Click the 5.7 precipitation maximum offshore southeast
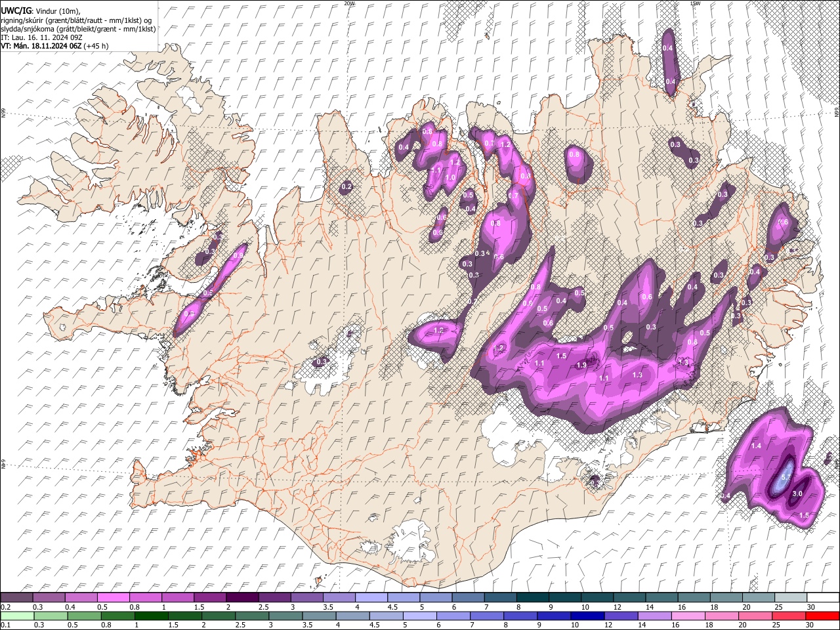The height and width of the screenshot is (630, 840). 786,477
